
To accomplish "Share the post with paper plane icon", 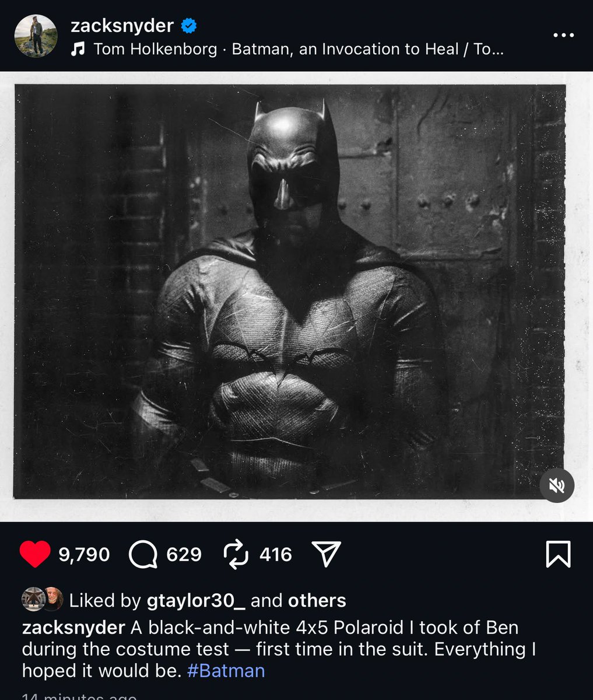I will 326,554.
